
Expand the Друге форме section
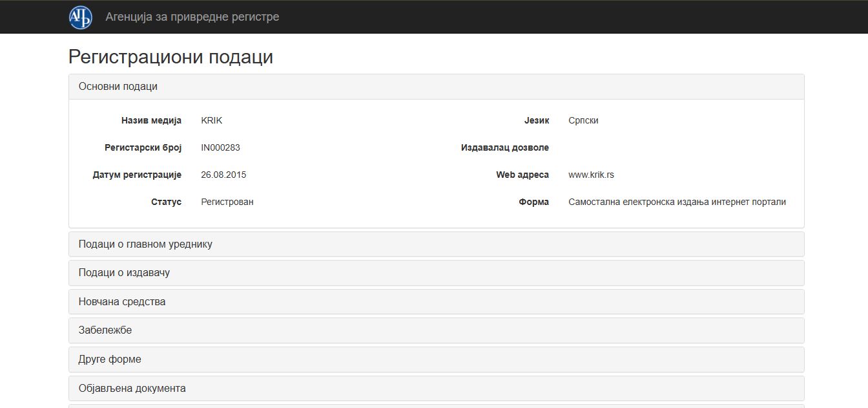point(110,360)
